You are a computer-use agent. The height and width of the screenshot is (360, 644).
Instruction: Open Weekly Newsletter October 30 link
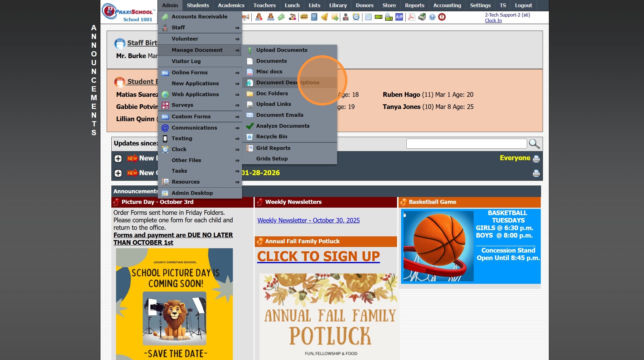click(308, 220)
